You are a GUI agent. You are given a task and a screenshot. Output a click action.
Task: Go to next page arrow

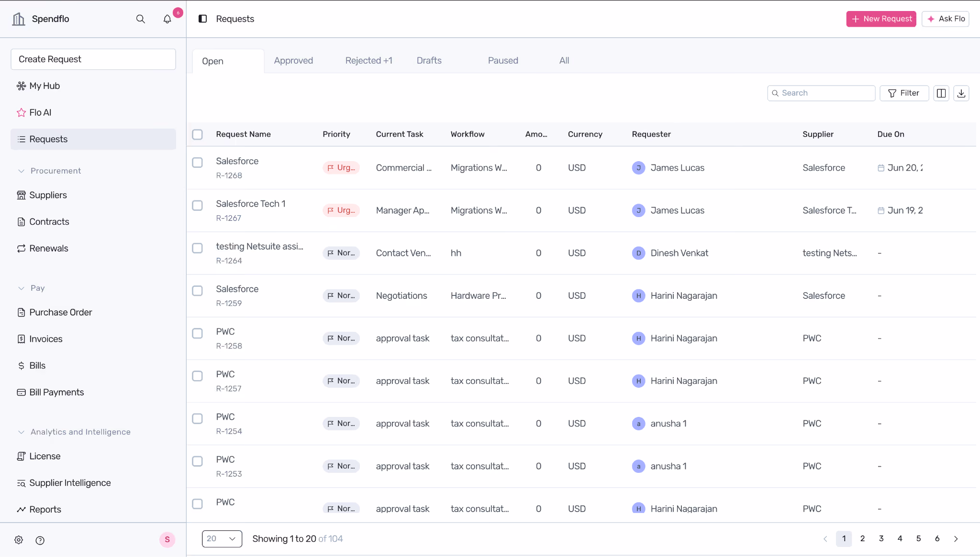click(956, 539)
